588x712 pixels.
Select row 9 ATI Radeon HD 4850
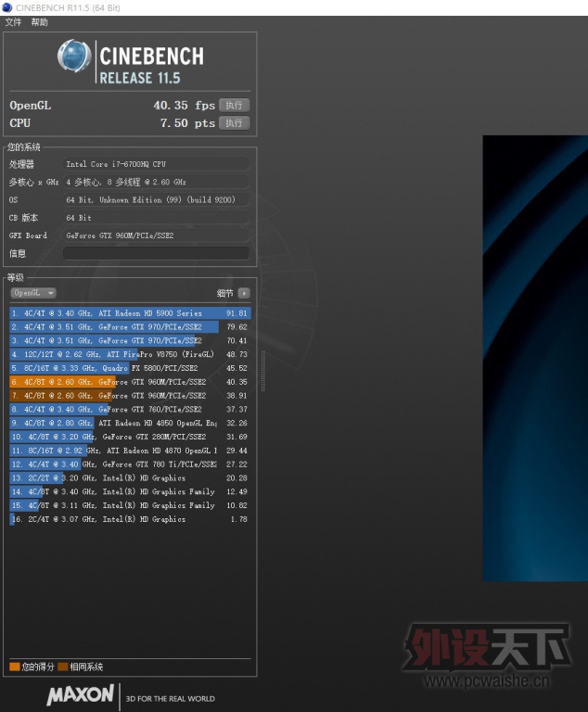pyautogui.click(x=130, y=423)
